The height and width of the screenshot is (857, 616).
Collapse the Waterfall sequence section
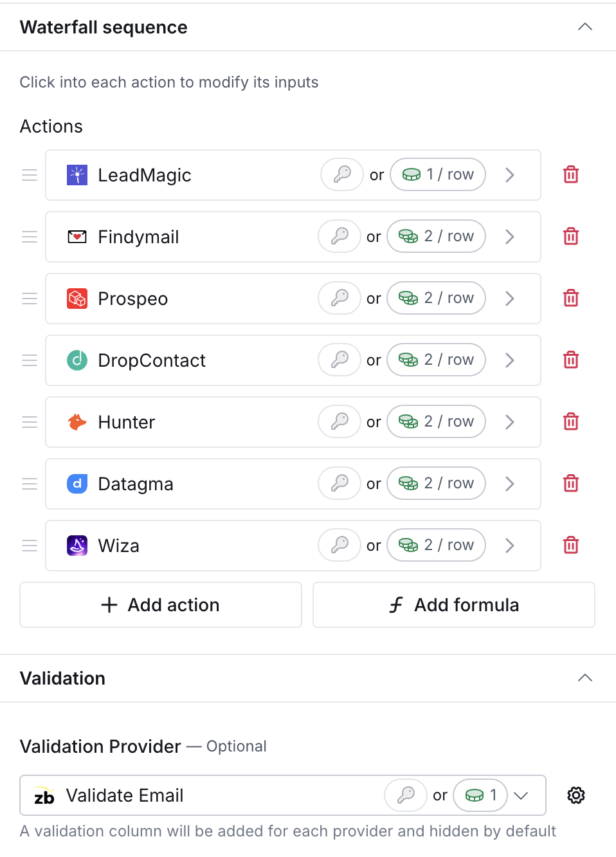(585, 27)
